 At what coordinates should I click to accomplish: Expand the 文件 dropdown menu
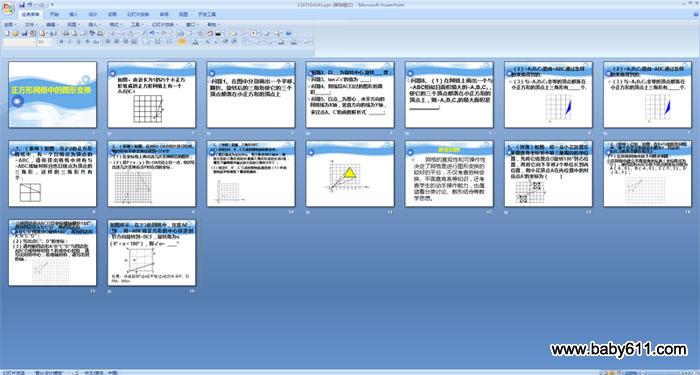31,25
